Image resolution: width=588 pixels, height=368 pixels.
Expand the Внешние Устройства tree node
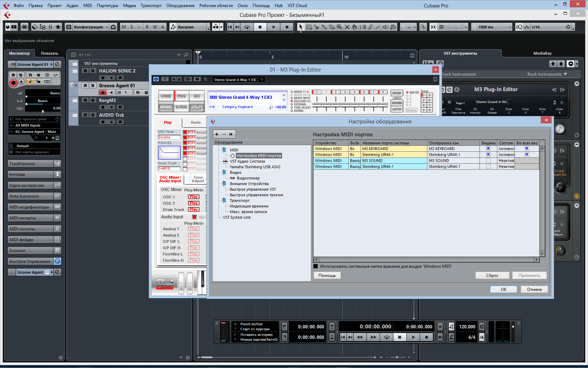coord(224,184)
